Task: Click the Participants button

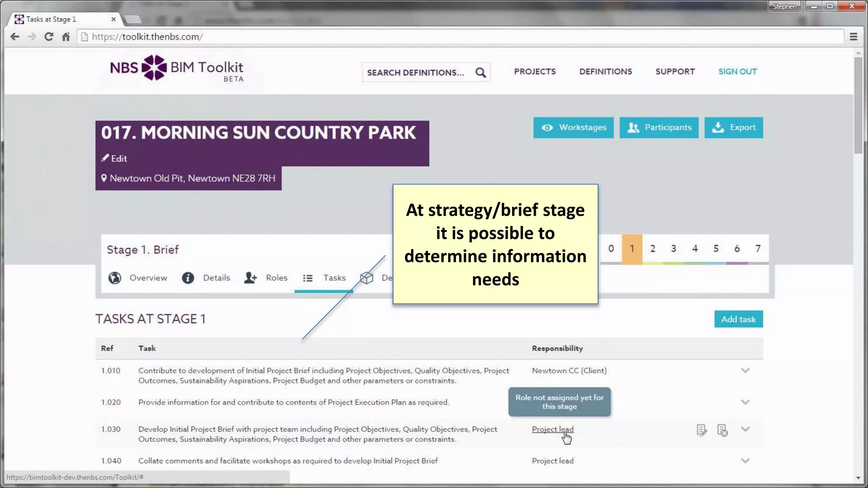Action: [x=659, y=128]
